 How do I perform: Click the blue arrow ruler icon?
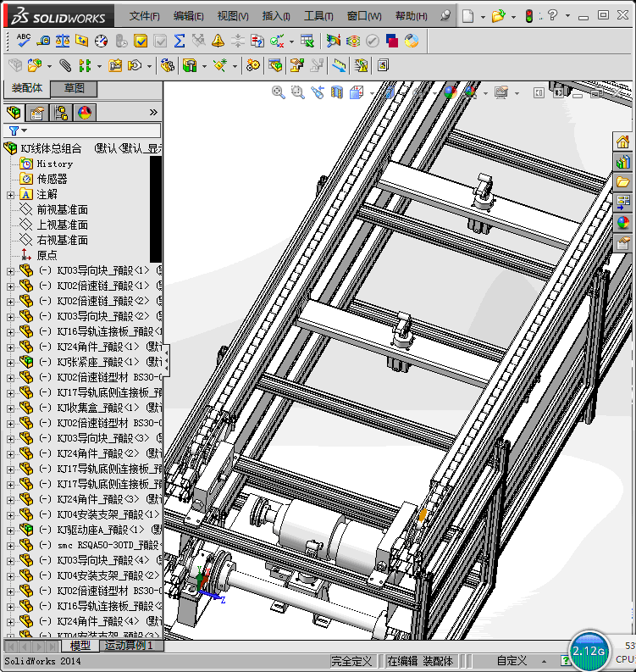click(339, 65)
